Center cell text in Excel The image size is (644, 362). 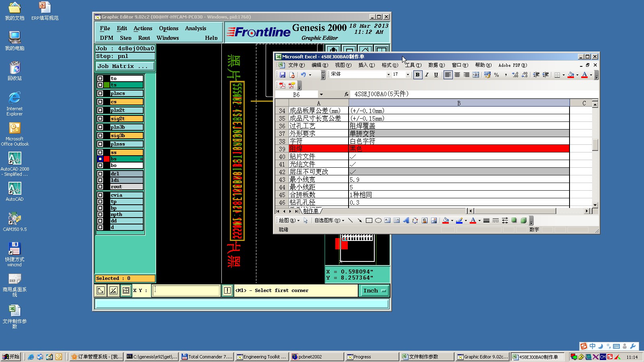tap(457, 75)
